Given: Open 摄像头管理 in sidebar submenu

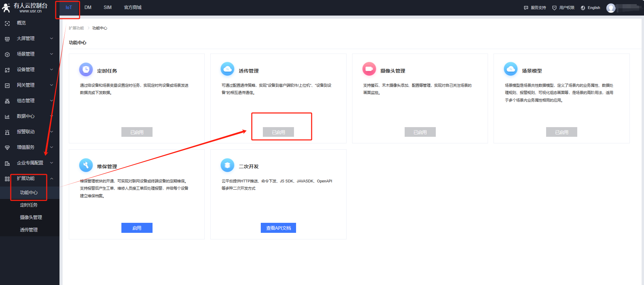Looking at the screenshot, I should pyautogui.click(x=31, y=217).
